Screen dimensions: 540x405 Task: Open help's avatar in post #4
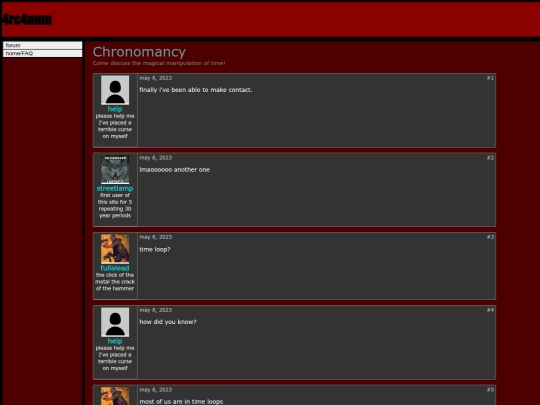click(115, 322)
